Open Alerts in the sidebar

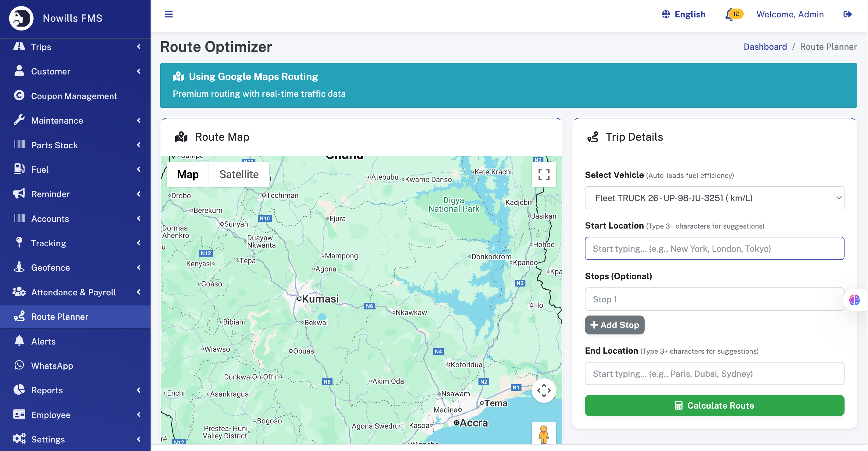[x=43, y=341]
